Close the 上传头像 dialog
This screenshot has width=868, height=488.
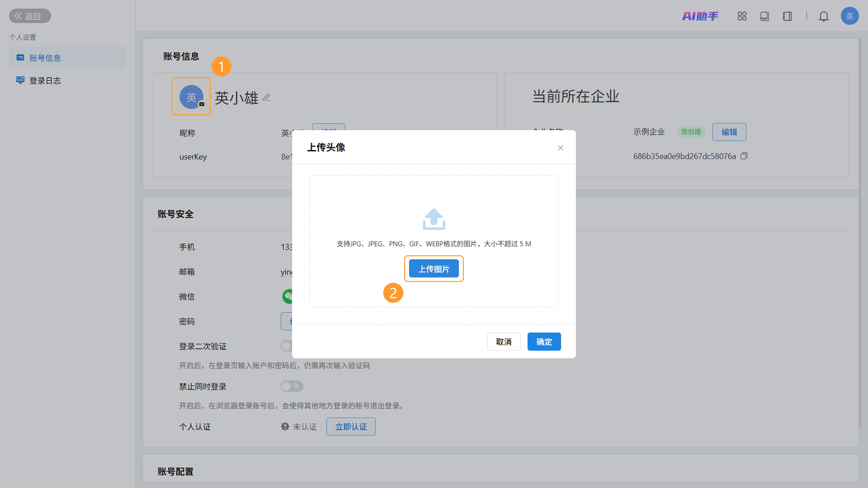pos(560,148)
